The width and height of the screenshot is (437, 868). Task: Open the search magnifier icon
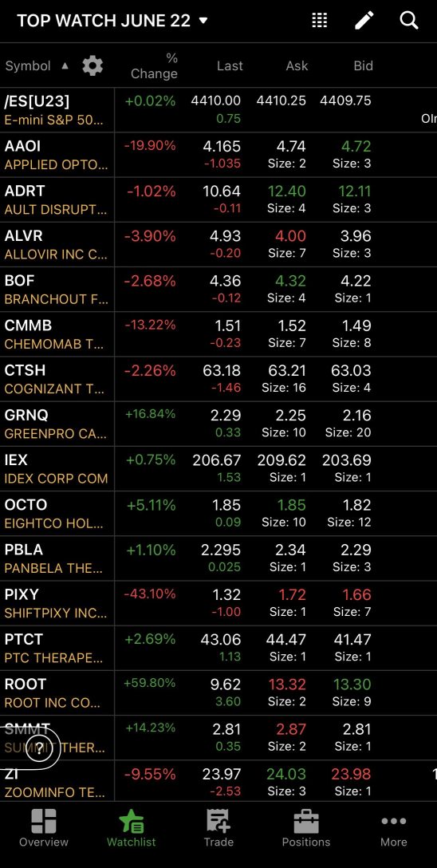pyautogui.click(x=409, y=21)
